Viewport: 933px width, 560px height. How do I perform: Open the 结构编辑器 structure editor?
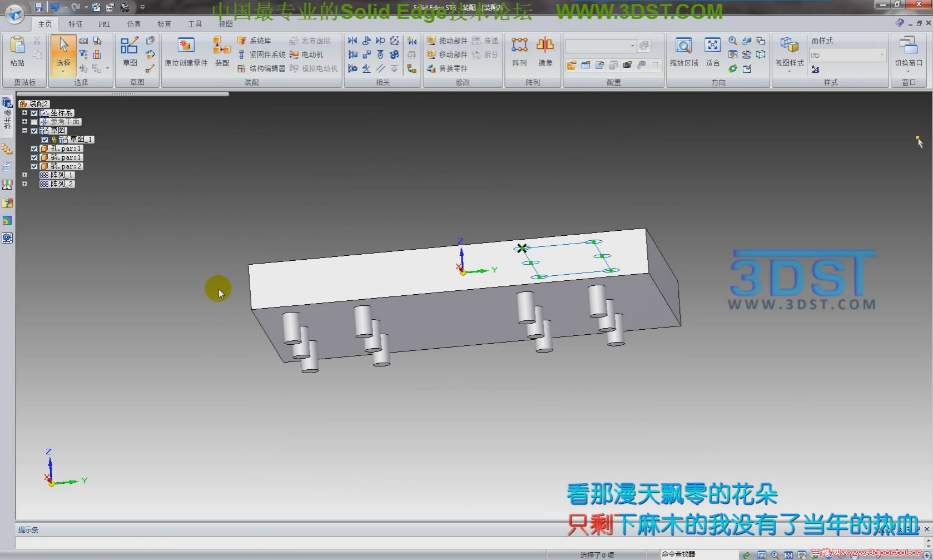tap(261, 68)
